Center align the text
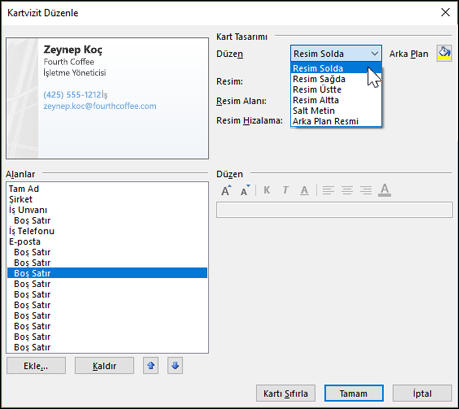 347,190
